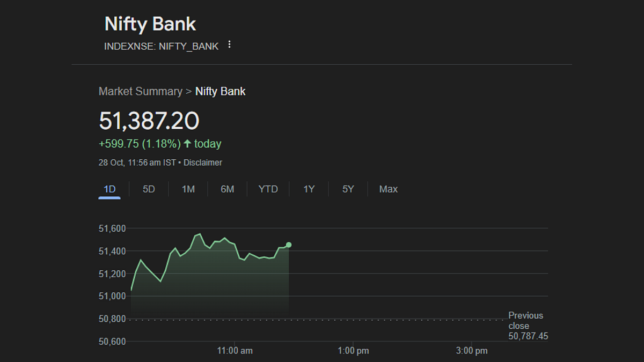
Task: Click the Nifty Bank breadcrumb text
Action: (221, 91)
